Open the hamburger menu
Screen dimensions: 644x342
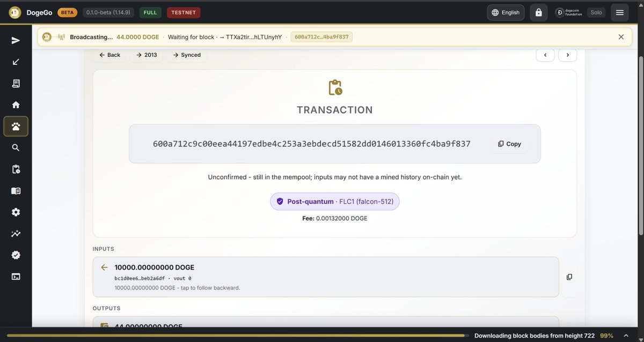(x=619, y=12)
